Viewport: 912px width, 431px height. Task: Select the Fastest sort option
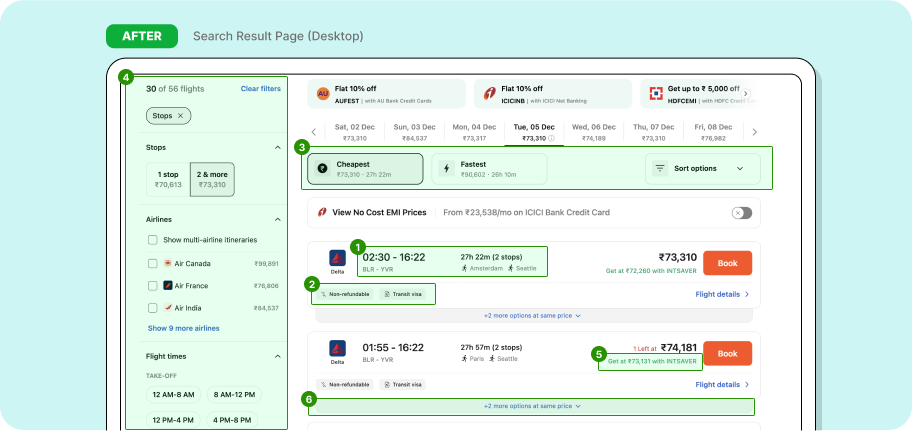point(491,169)
